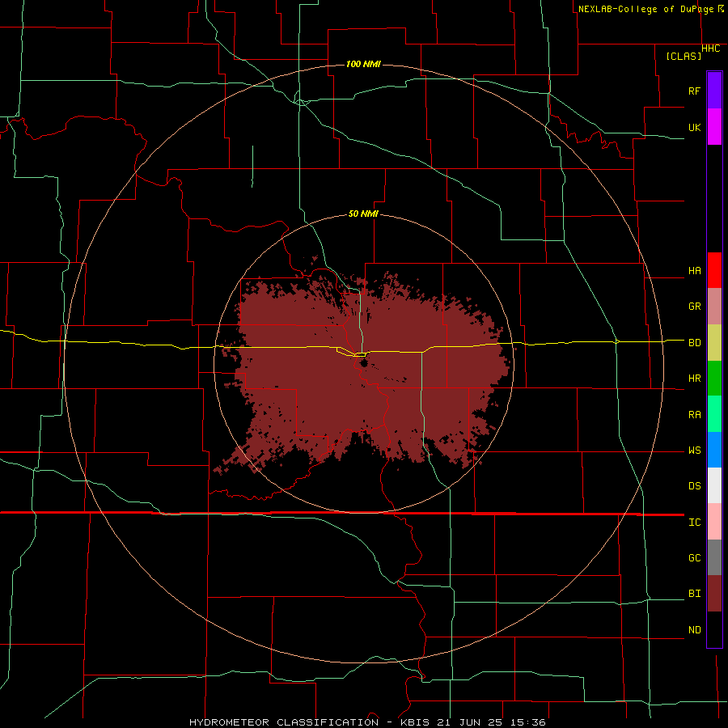Pick the HR green legend swatch
728x728 pixels.
714,379
